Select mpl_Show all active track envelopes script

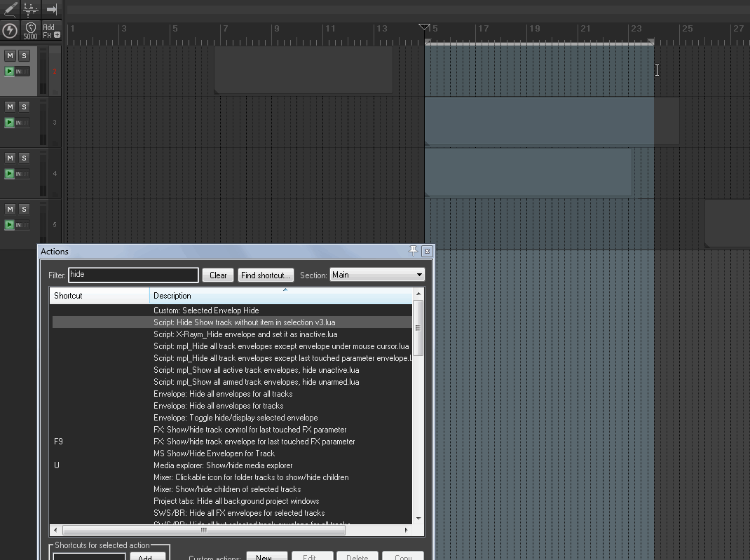coord(232,370)
